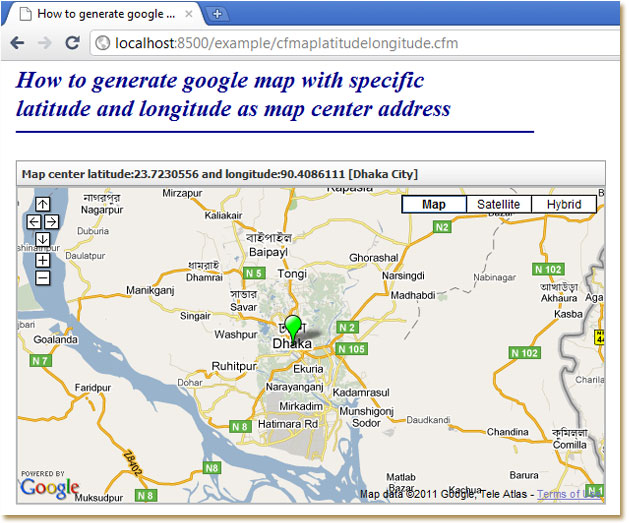Click the N 5 highway shield

tap(254, 274)
